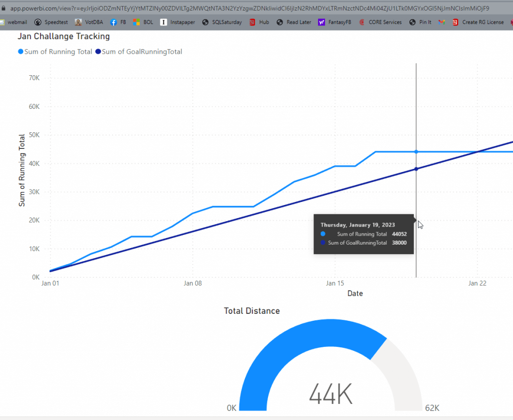
Task: Click the Jan 01 x-axis label
Action: coord(51,283)
